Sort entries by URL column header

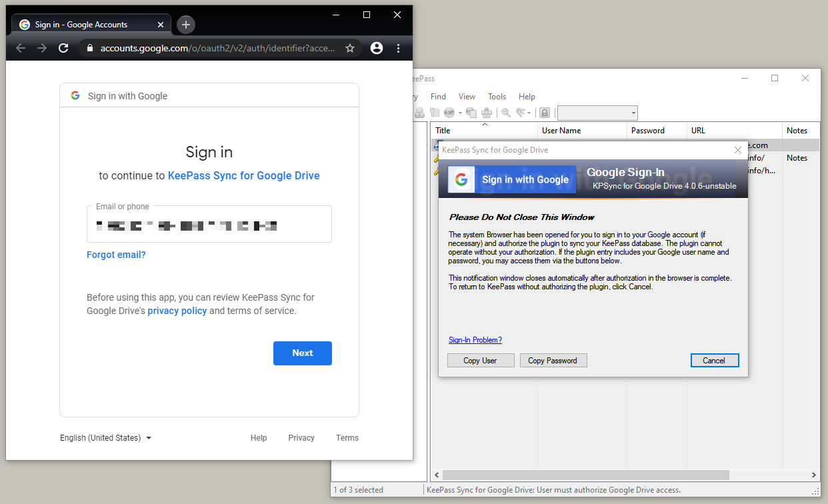735,131
